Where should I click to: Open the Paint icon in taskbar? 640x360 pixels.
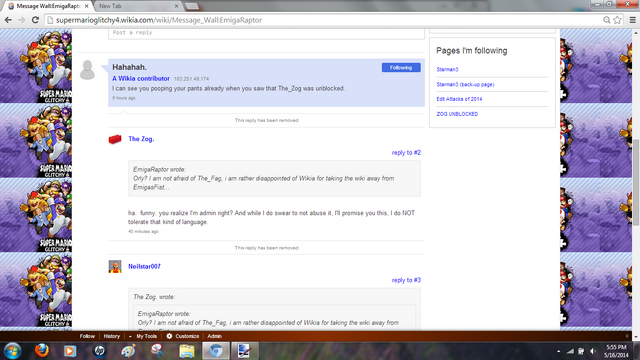click(x=128, y=351)
